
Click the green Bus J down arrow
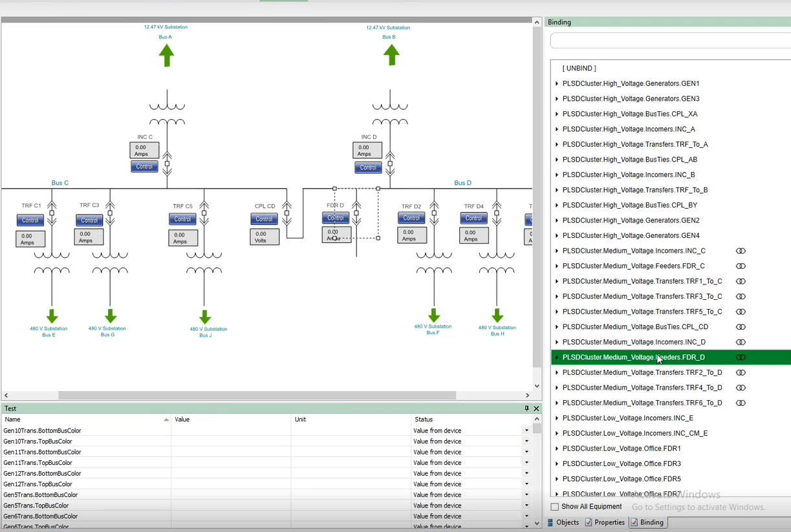[x=205, y=317]
